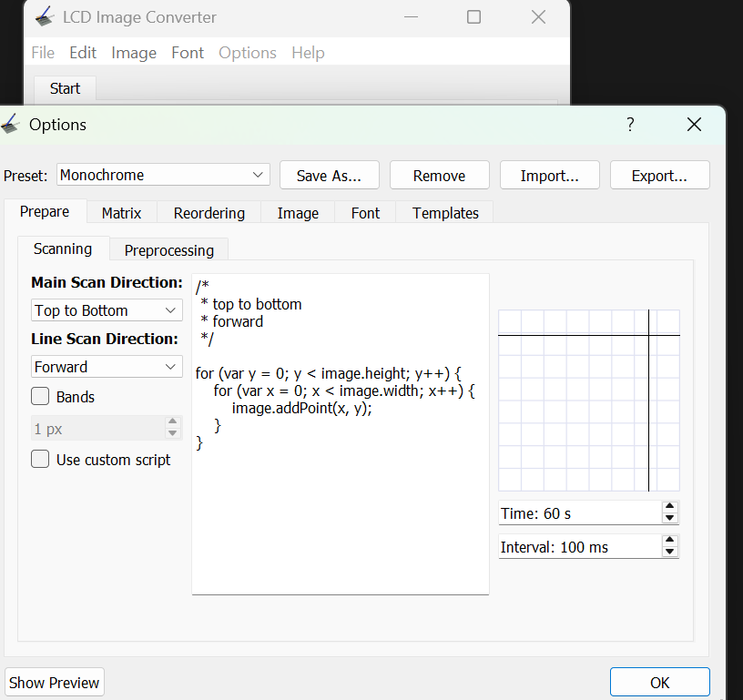Open the Edit menu in main window
Screen dimensions: 743x700
coord(83,53)
